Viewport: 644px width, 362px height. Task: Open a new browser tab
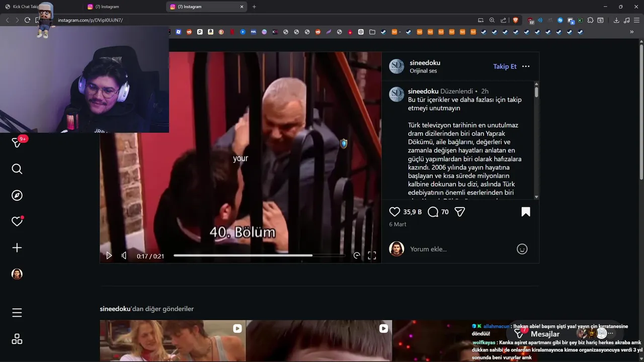click(x=254, y=7)
